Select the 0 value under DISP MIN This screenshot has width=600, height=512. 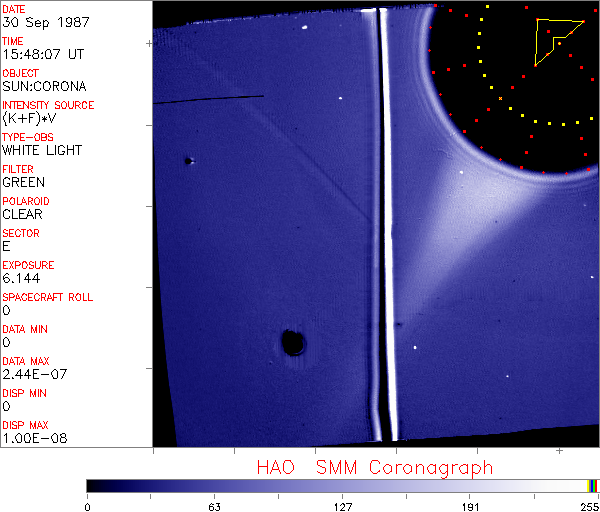click(x=6, y=406)
